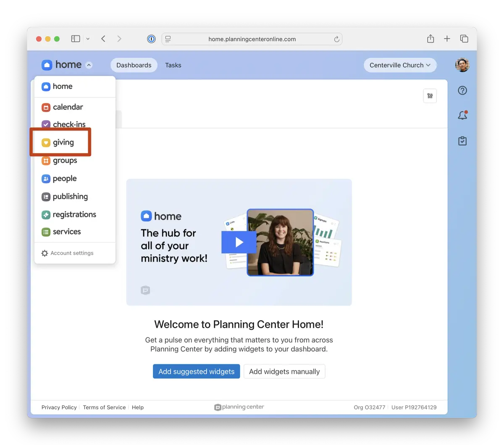This screenshot has width=504, height=445.
Task: Go back with Safari's back arrow
Action: click(x=103, y=39)
